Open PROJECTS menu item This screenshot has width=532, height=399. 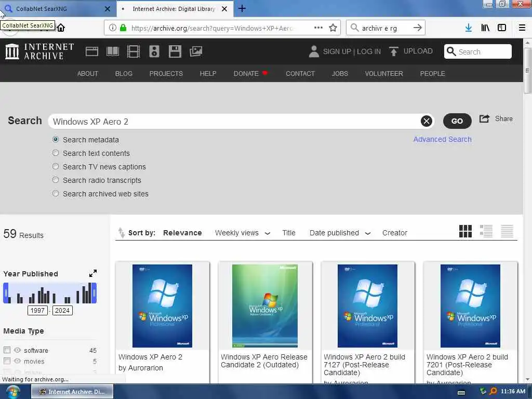pos(166,74)
